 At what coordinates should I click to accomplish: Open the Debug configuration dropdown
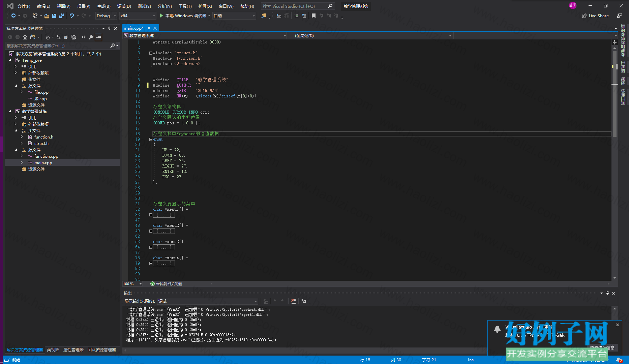pos(106,16)
